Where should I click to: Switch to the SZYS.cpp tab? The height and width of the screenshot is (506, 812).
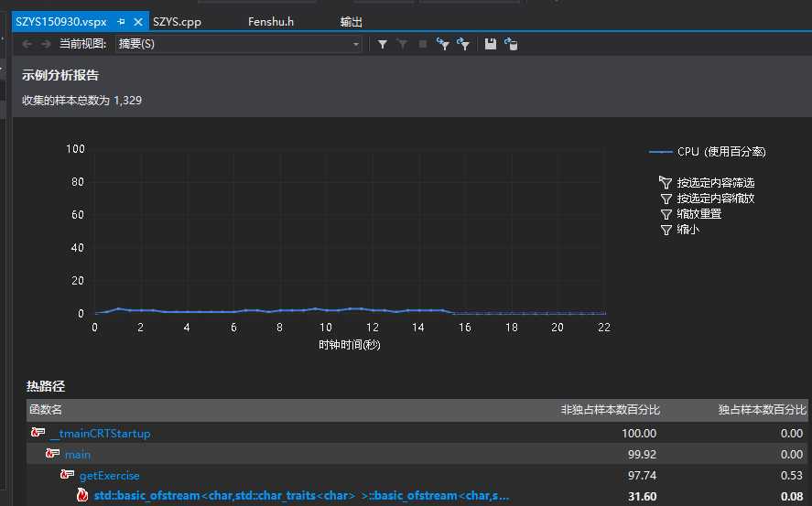(x=177, y=22)
